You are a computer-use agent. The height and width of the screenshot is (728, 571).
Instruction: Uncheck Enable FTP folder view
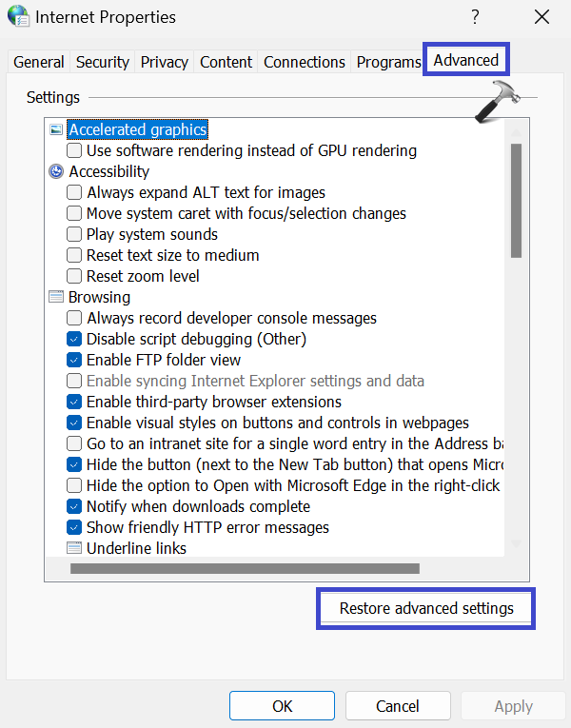pyautogui.click(x=74, y=360)
